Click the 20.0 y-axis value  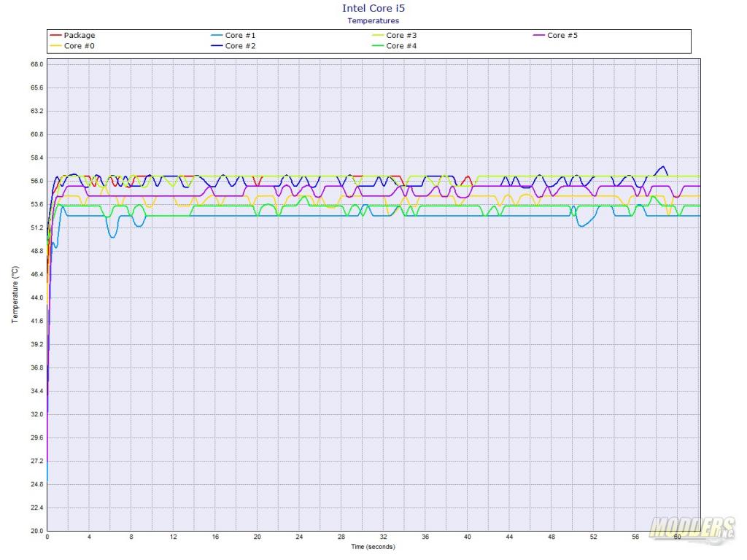tap(36, 531)
